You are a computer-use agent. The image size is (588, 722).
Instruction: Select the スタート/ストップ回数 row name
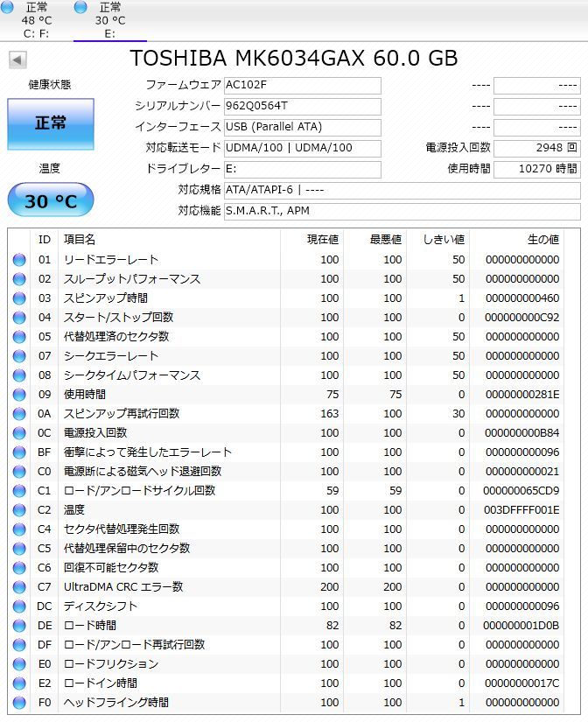tap(118, 318)
